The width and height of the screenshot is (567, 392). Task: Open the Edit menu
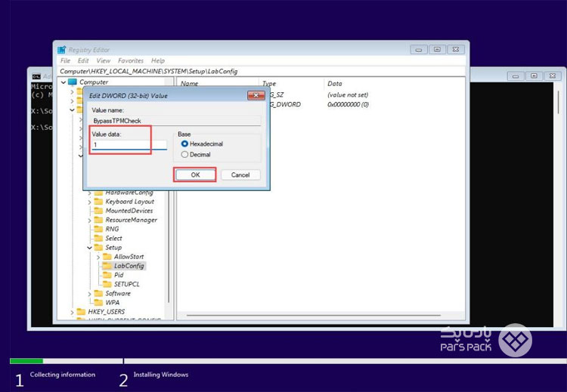click(x=83, y=60)
